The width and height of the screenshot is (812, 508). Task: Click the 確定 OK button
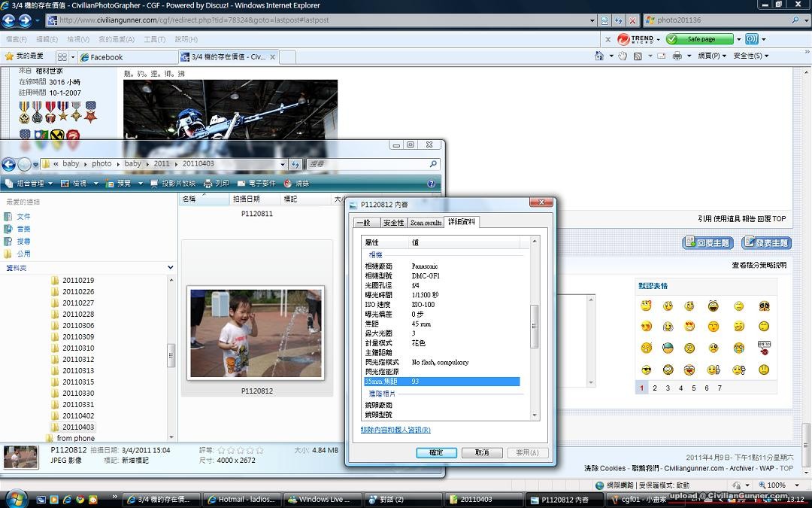(x=436, y=452)
